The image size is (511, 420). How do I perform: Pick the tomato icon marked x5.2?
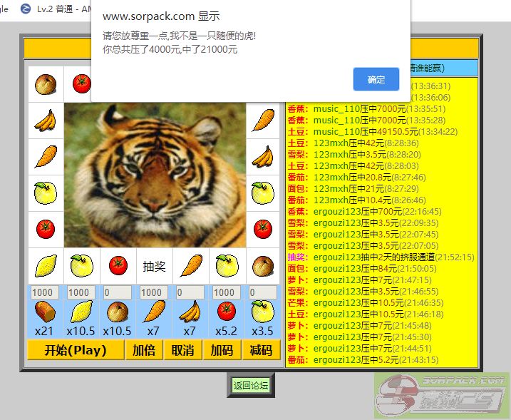[226, 312]
